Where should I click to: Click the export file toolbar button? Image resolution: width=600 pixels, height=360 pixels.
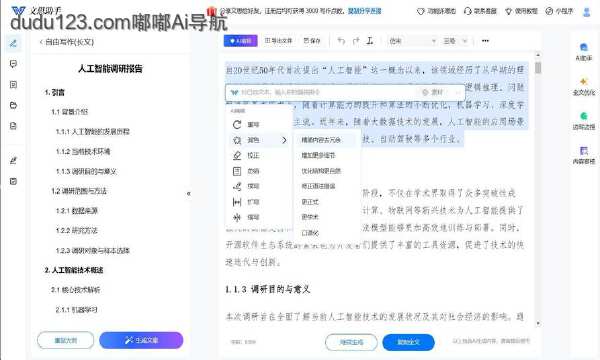279,41
